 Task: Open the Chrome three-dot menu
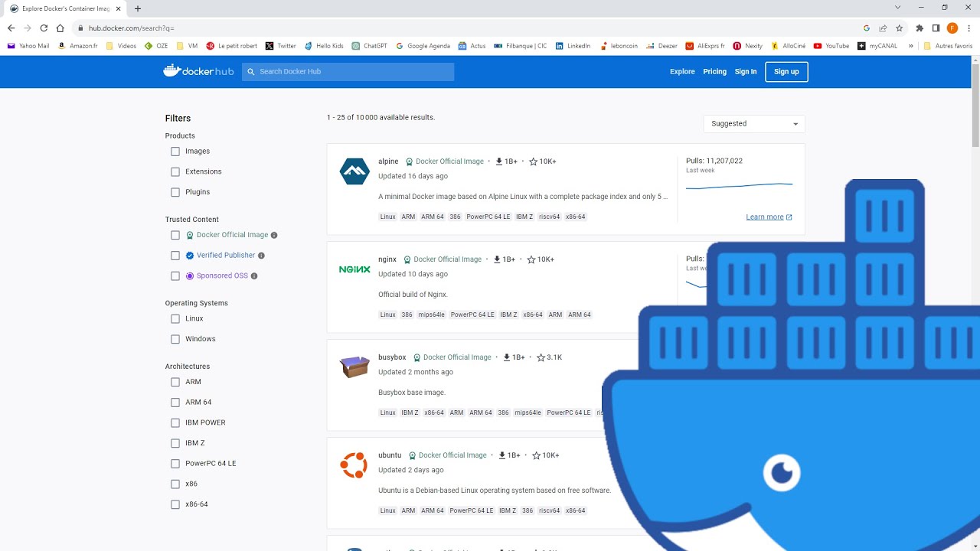click(969, 28)
